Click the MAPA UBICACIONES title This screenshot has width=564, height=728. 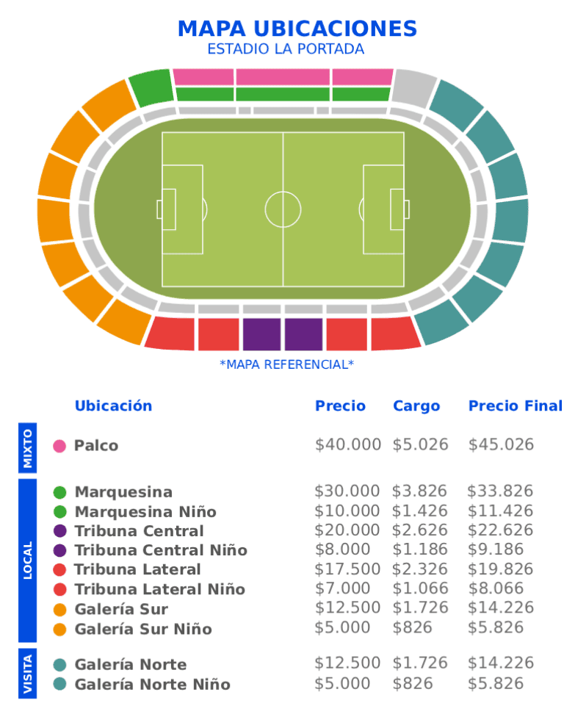point(297,29)
